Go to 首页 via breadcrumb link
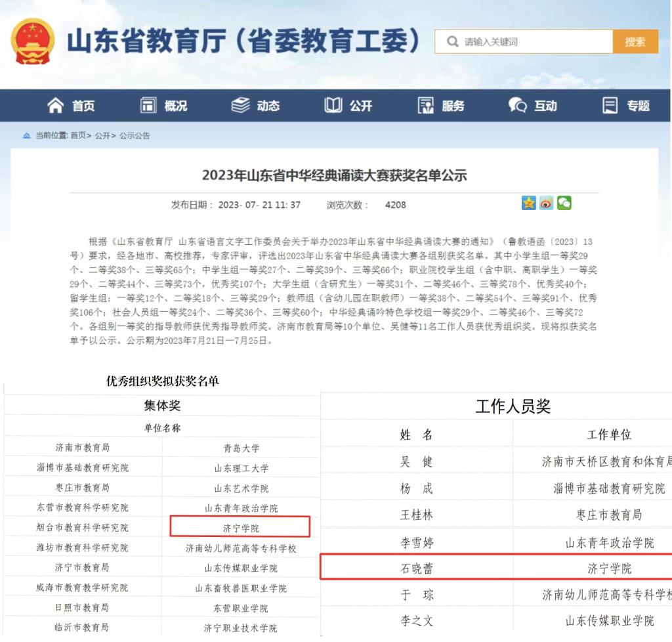The image size is (672, 642). 78,136
